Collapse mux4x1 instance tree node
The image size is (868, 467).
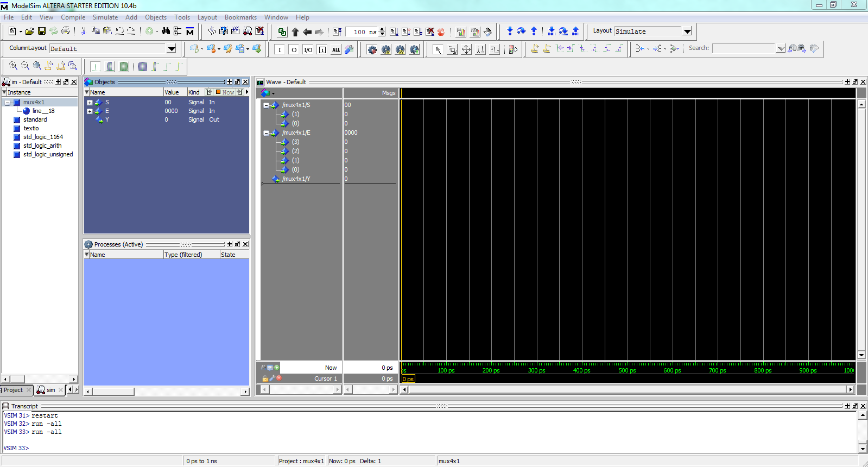7,103
